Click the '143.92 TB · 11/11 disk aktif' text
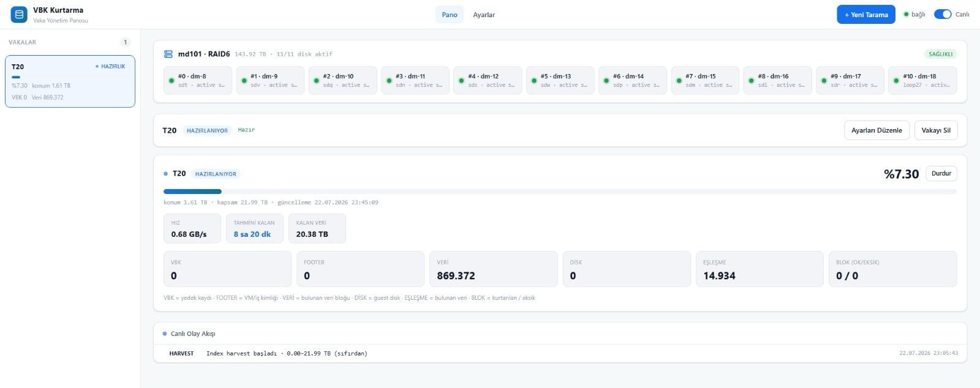 pyautogui.click(x=284, y=54)
